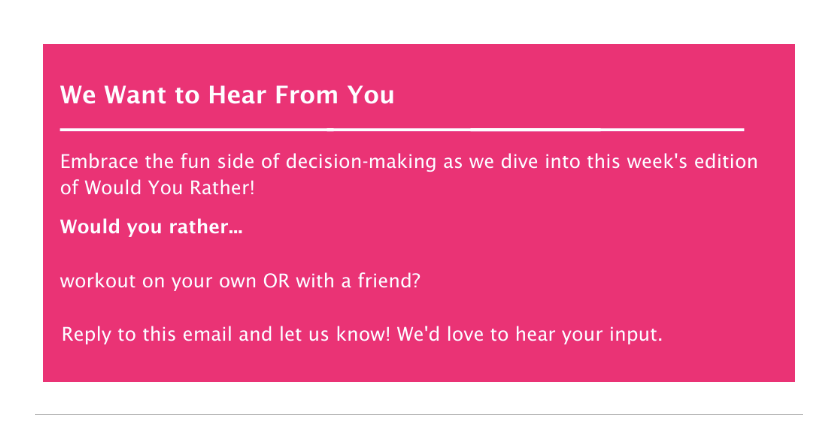Click the 'Reply to this email and let us know!' sentence

226,335
